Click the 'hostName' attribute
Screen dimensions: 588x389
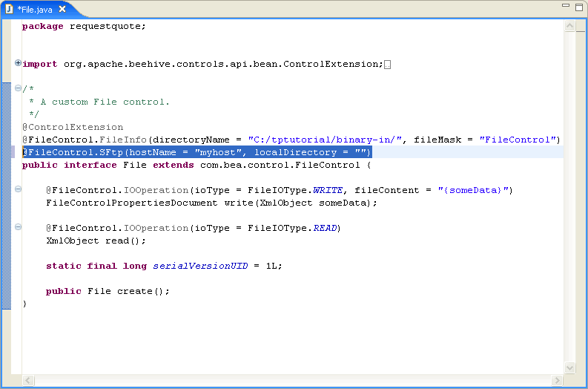[153, 152]
